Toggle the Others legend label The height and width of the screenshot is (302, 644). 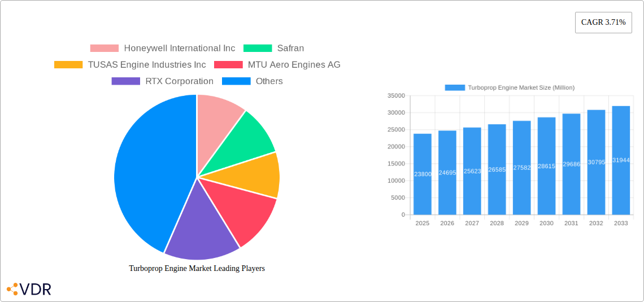point(269,81)
